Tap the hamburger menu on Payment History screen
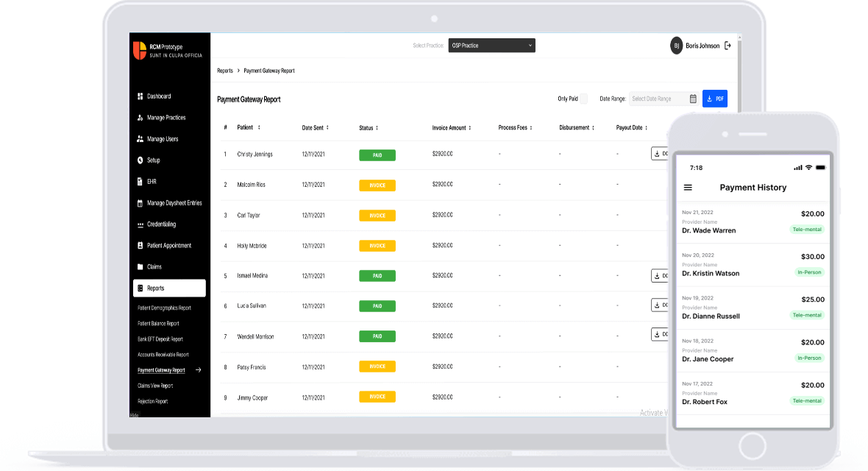868x471 pixels. click(688, 187)
